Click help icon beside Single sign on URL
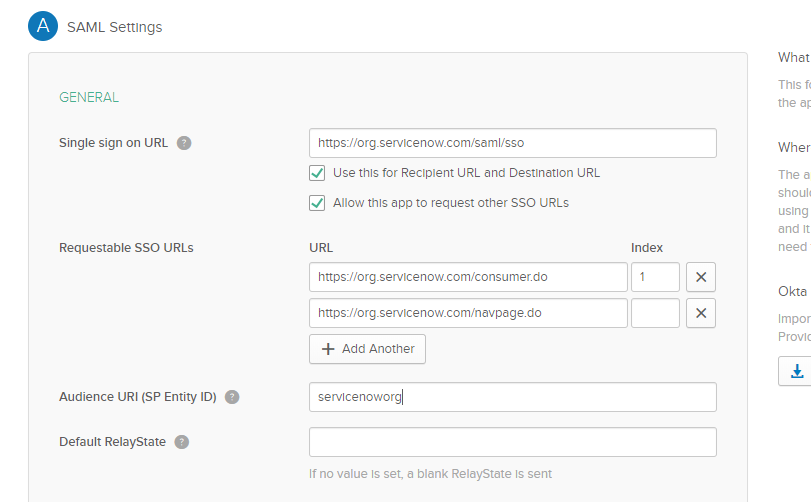This screenshot has width=811, height=502. click(x=184, y=143)
